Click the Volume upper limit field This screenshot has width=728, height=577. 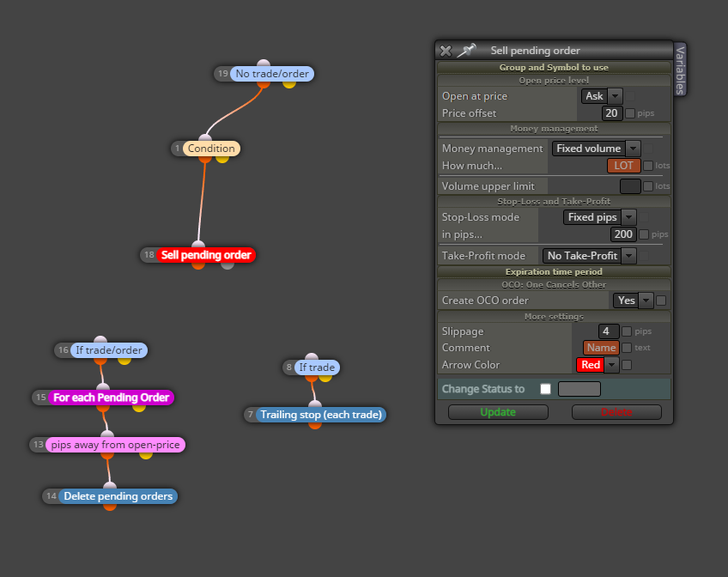pos(630,186)
